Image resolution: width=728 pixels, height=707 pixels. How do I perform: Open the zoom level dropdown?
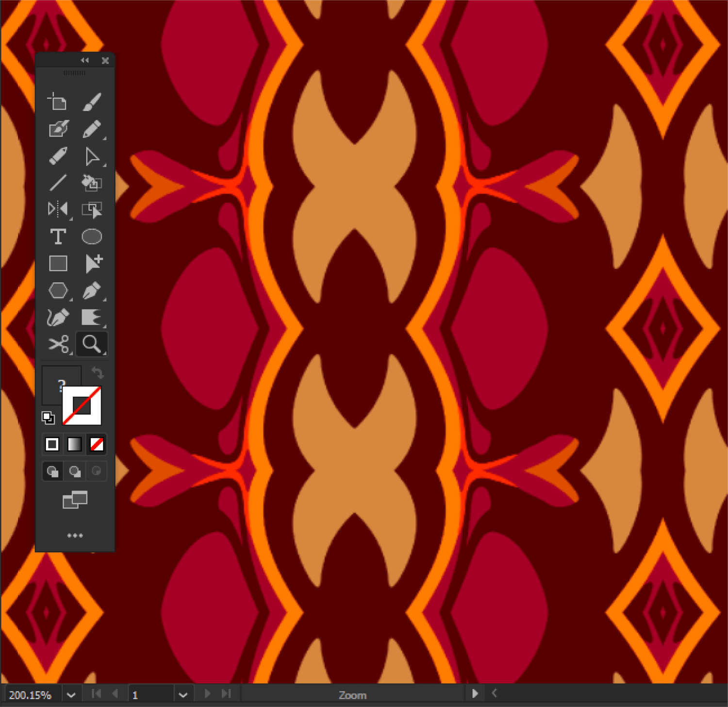[x=71, y=695]
